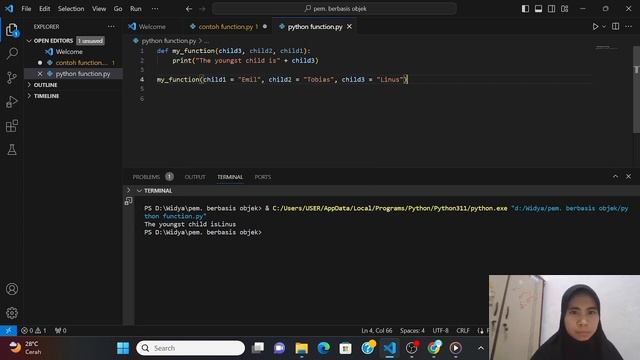Open the Extensions view

click(x=12, y=126)
